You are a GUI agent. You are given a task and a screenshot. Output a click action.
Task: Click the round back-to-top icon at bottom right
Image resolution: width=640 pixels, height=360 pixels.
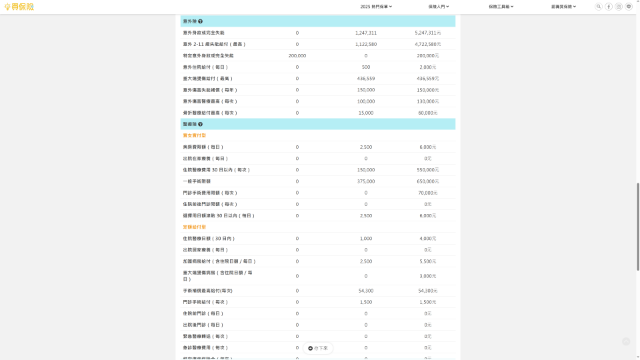(x=626, y=341)
